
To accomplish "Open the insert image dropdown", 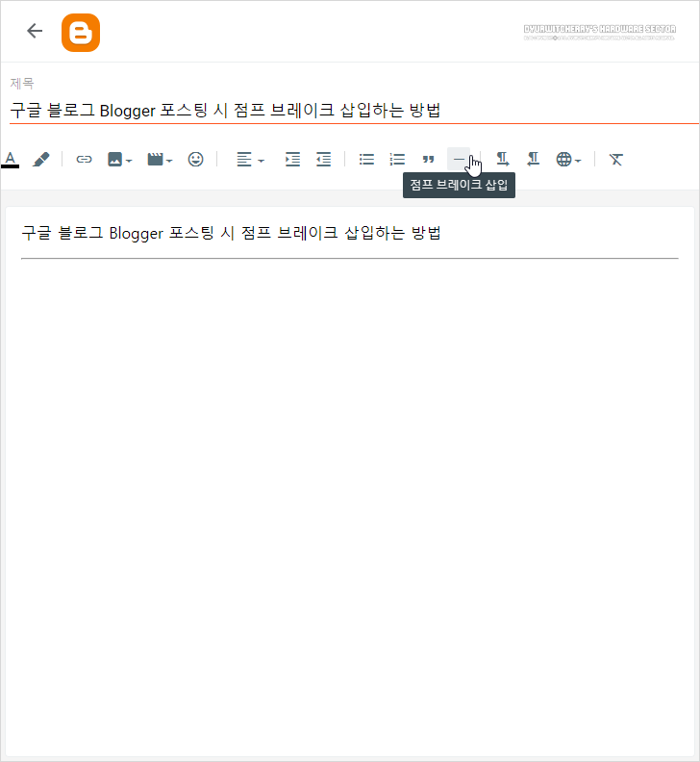I will [120, 160].
